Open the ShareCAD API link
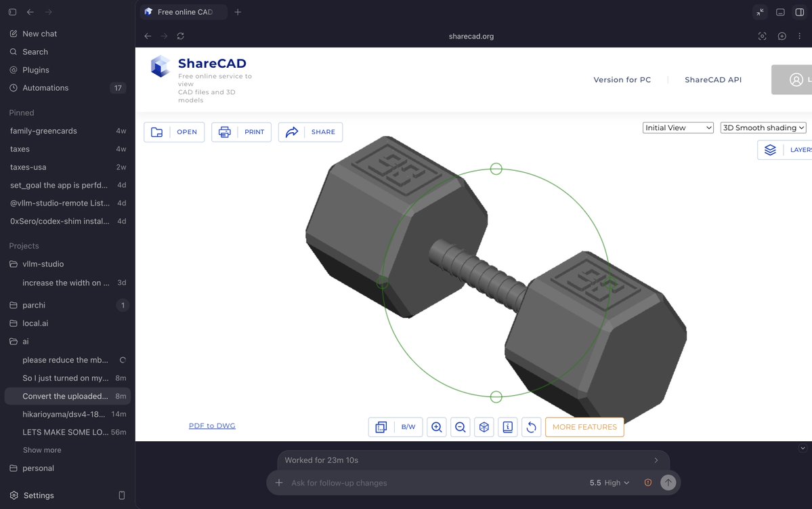 713,80
